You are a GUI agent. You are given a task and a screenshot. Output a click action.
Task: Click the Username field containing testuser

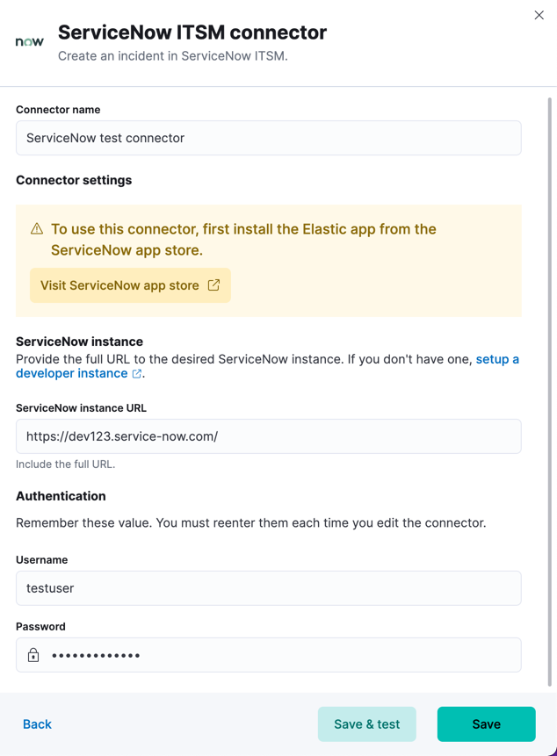point(268,588)
